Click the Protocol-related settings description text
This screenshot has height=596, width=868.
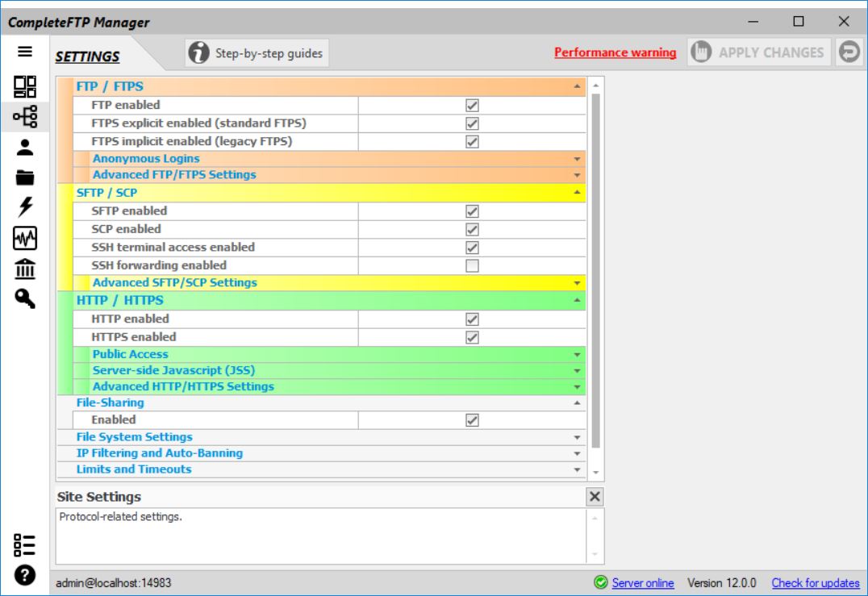coord(121,516)
